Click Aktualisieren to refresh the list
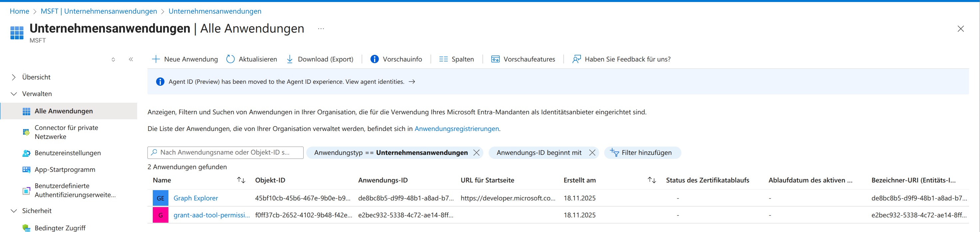980x232 pixels. pyautogui.click(x=251, y=59)
